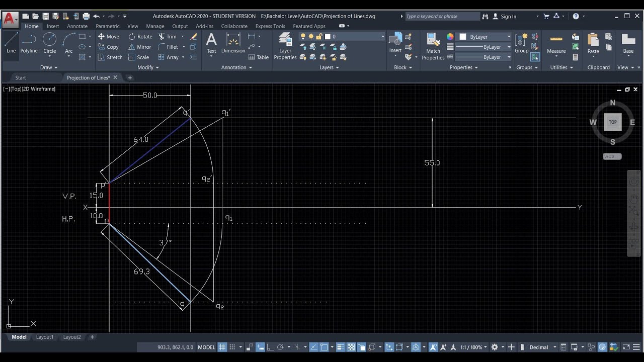644x362 pixels.
Task: Activate the Trim tool
Action: [x=168, y=36]
